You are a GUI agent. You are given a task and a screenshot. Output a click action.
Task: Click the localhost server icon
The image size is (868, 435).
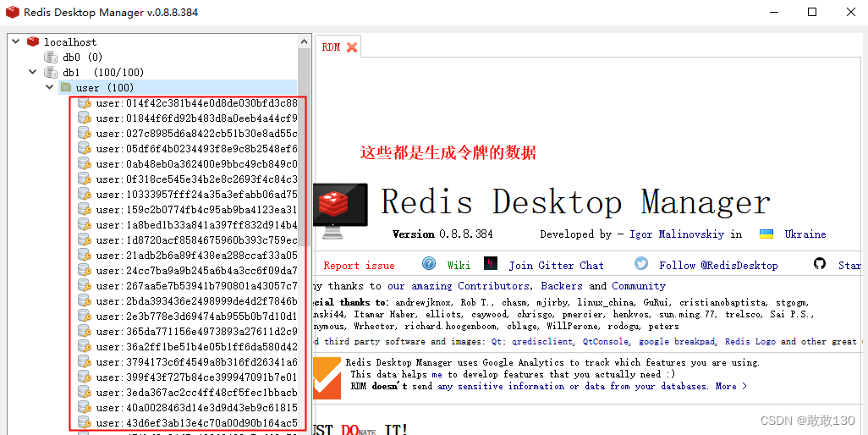(x=33, y=41)
